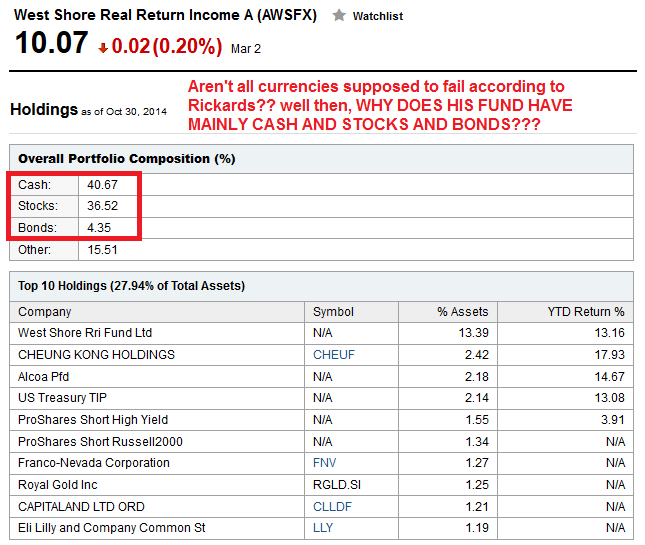
Task: Click 3.91 YTD return for ProShares Short High Yield
Action: (613, 420)
